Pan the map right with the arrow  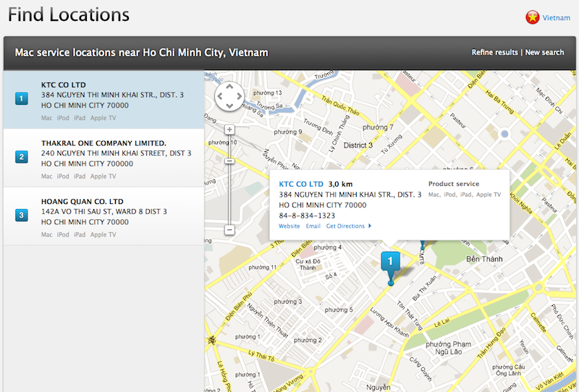(x=239, y=96)
